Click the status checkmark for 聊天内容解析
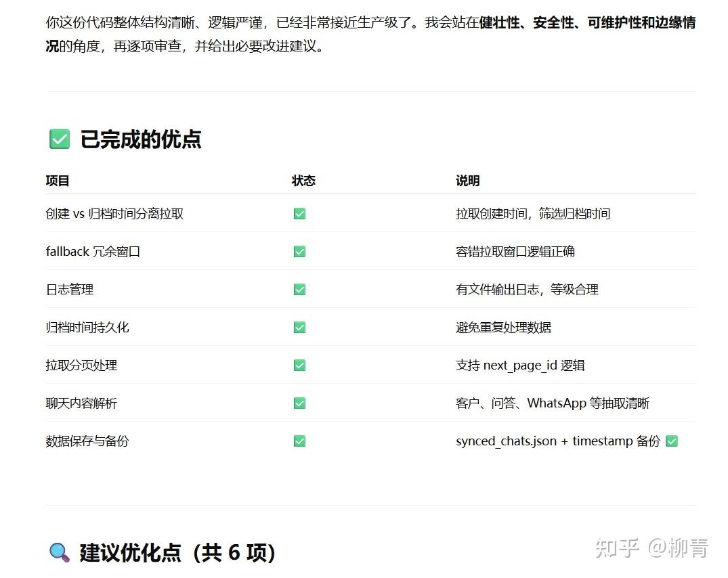728x578 pixels. [x=299, y=403]
